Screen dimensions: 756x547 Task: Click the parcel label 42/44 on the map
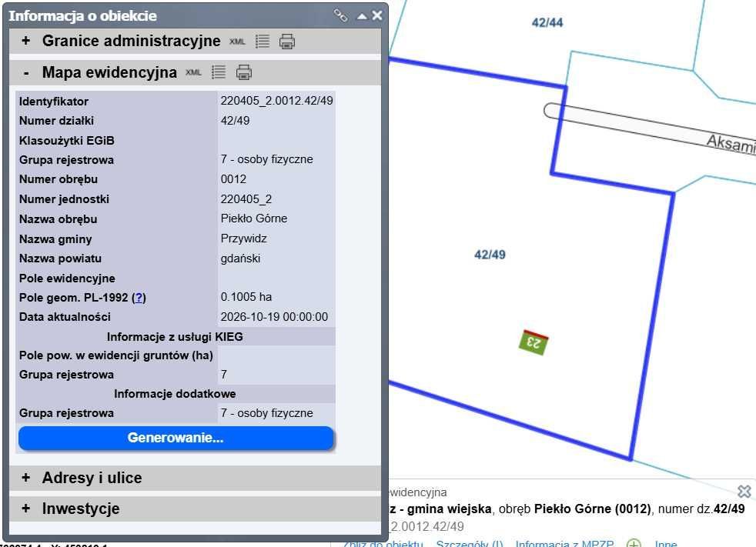547,22
